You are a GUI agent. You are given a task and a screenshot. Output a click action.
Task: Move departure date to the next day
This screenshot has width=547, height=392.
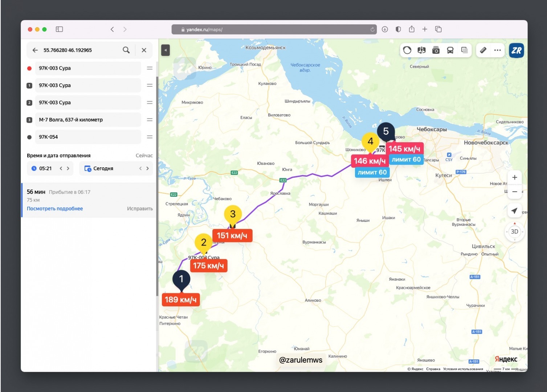point(147,168)
